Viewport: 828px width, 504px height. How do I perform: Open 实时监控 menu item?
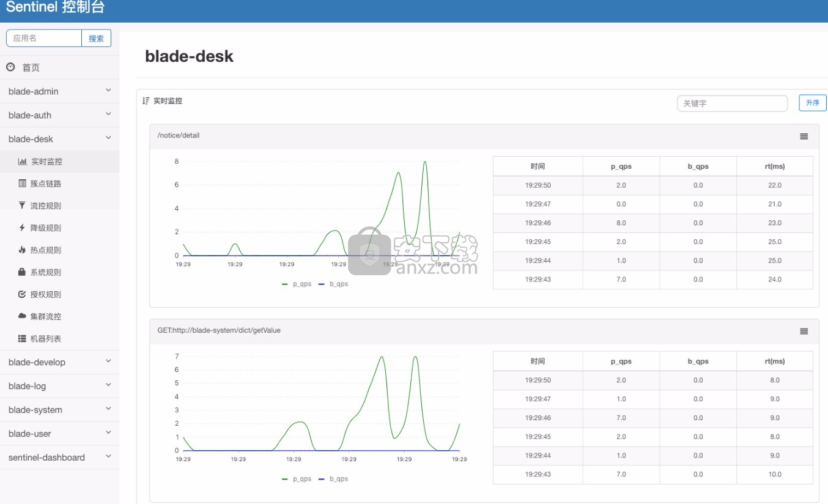click(x=59, y=161)
